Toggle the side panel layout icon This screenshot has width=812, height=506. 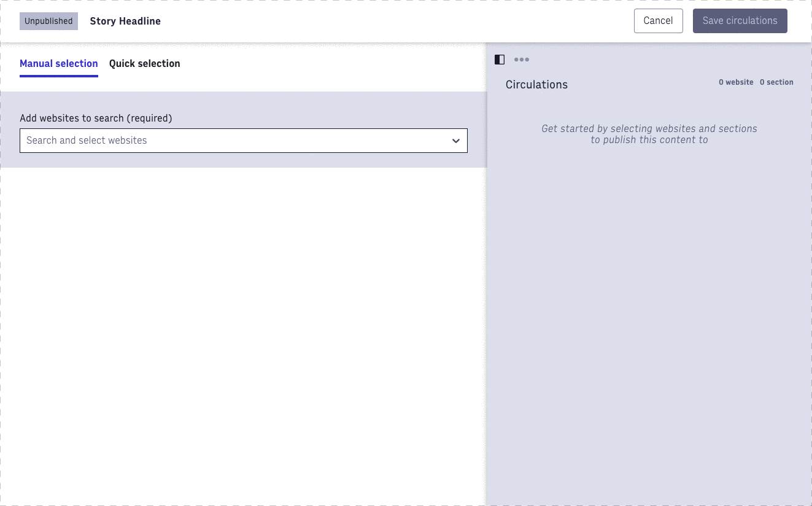pos(500,60)
